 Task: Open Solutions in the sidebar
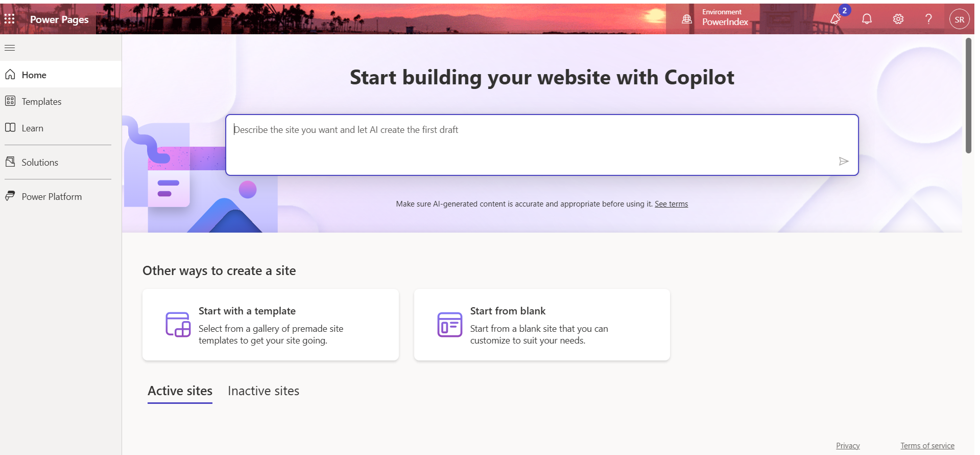40,162
